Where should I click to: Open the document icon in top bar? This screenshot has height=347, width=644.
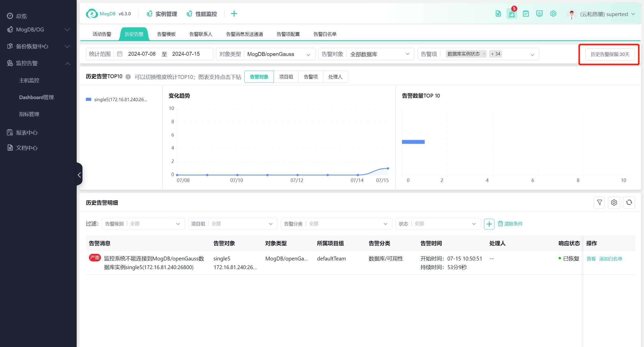498,14
